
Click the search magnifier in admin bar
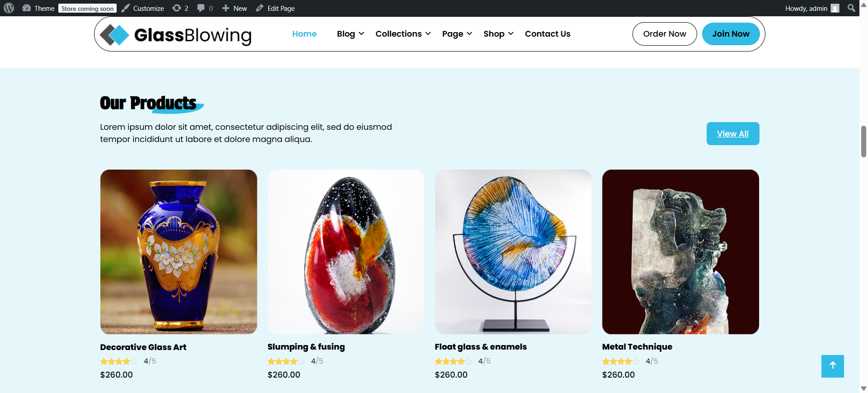[851, 8]
